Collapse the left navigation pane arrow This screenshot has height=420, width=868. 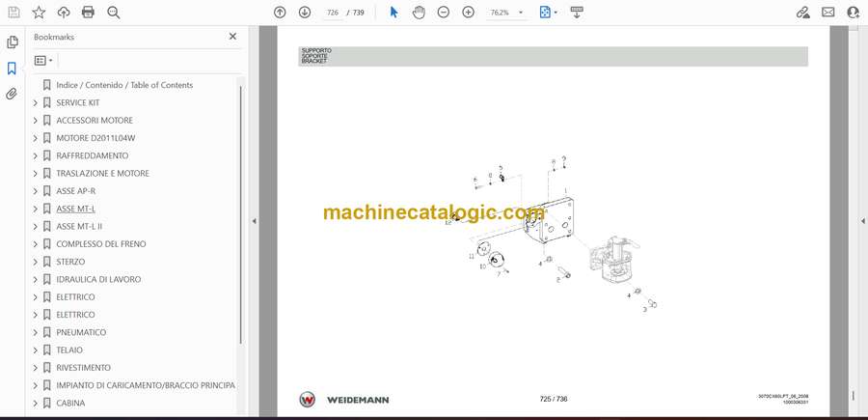click(254, 221)
